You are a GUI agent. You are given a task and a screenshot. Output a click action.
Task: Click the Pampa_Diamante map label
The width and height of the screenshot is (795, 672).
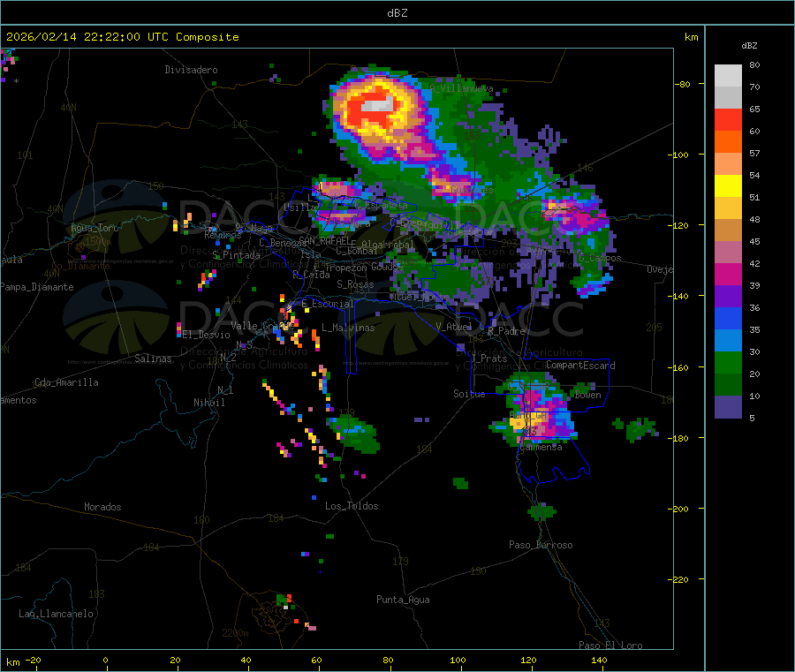click(x=37, y=287)
